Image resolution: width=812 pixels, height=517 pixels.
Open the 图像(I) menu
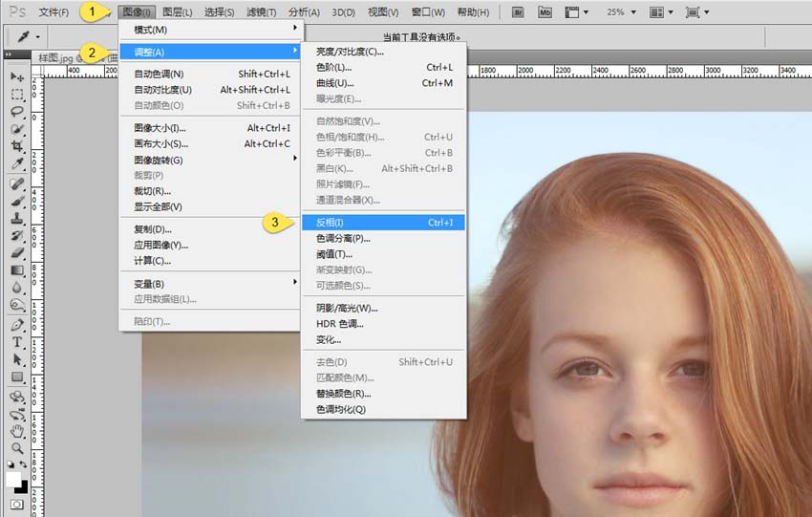point(137,11)
